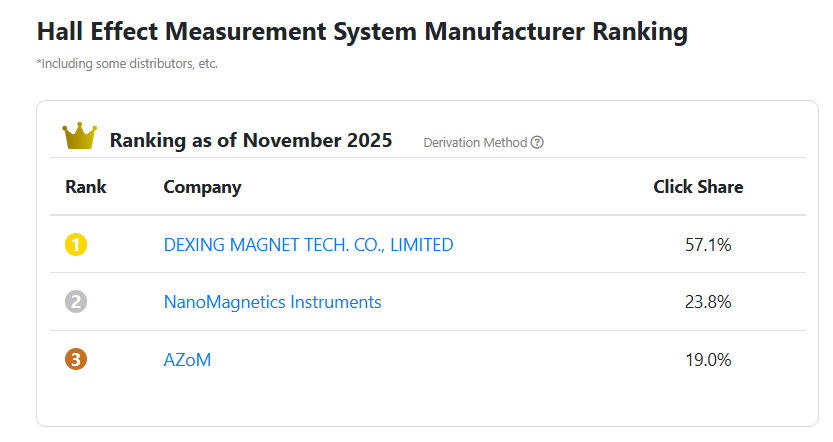Click the bronze rank 3 badge
Image resolution: width=833 pixels, height=442 pixels.
(76, 359)
